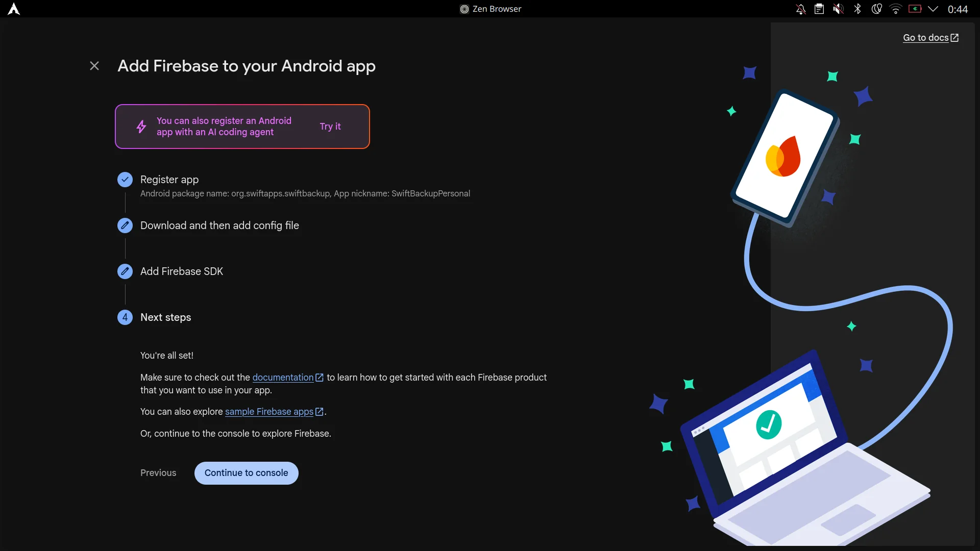Click the battery indicator tray icon
The image size is (980, 551).
pyautogui.click(x=915, y=9)
